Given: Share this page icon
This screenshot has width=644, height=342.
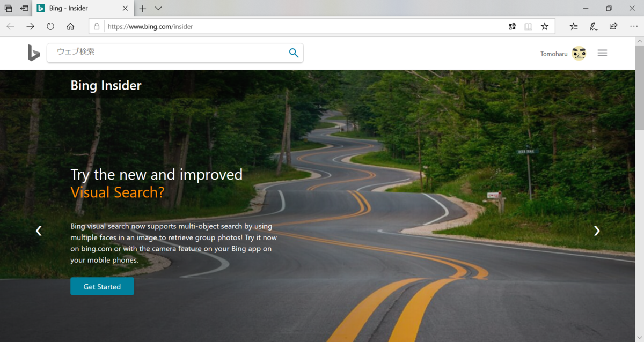Looking at the screenshot, I should [613, 26].
